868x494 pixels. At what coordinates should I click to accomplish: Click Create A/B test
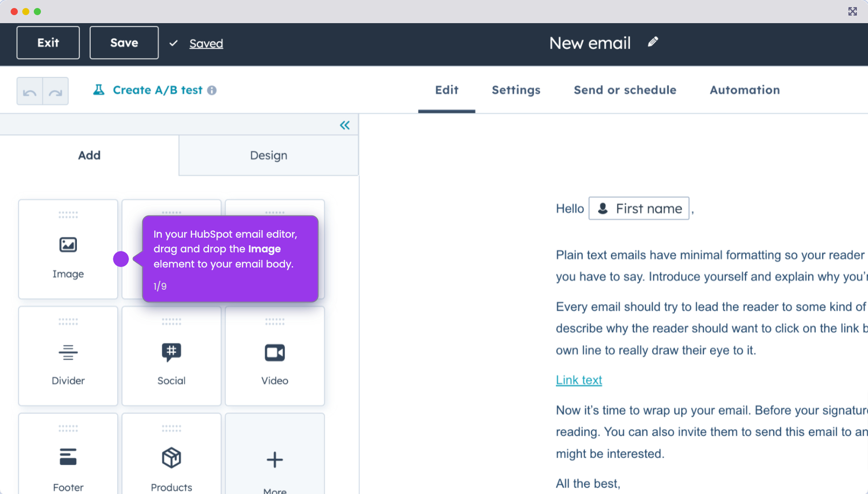(x=157, y=90)
